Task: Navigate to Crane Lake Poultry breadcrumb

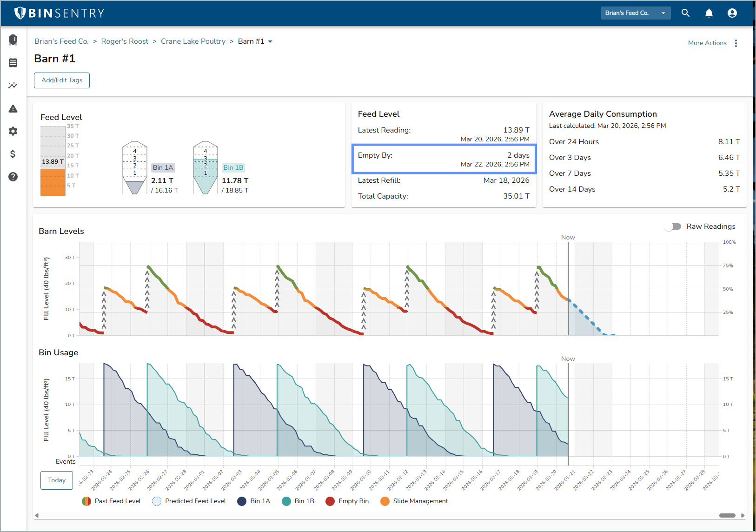Action: tap(193, 41)
